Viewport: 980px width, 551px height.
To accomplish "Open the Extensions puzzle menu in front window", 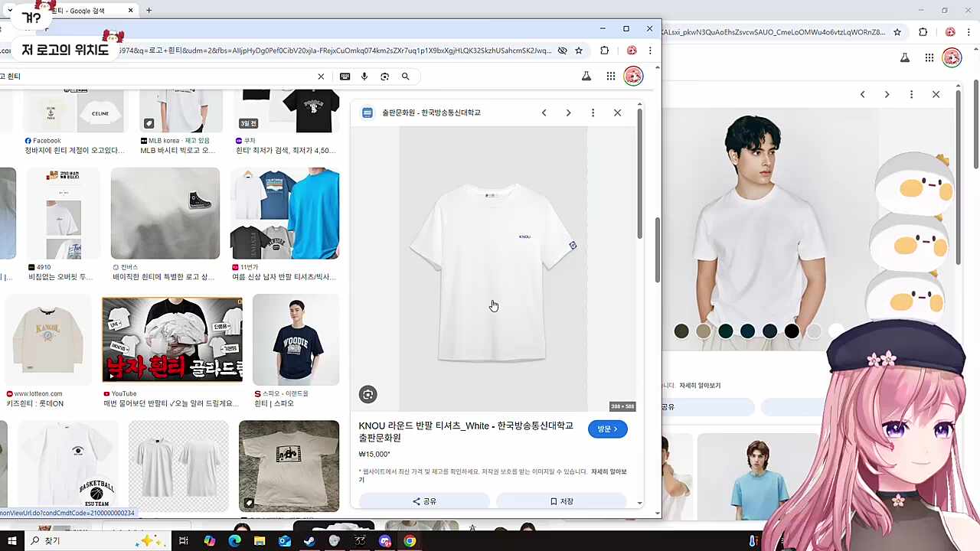I will 605,51.
